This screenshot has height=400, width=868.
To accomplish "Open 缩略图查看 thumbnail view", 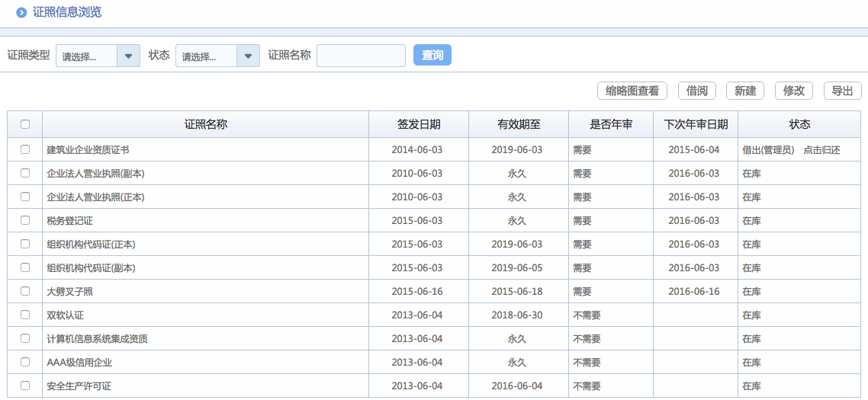I will pyautogui.click(x=632, y=91).
